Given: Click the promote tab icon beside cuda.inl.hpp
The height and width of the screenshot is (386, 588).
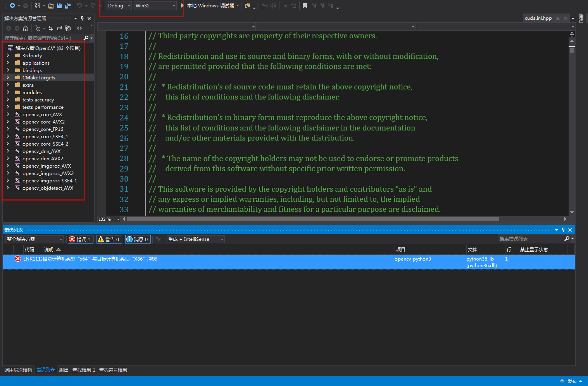Looking at the screenshot, I should pyautogui.click(x=558, y=18).
